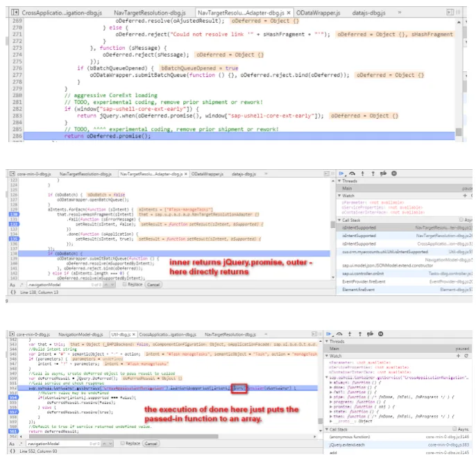The image size is (476, 459).
Task: Close the NavTargetResolu...Adapter-dbg.js tab in the line 286 view
Action: 289,12
